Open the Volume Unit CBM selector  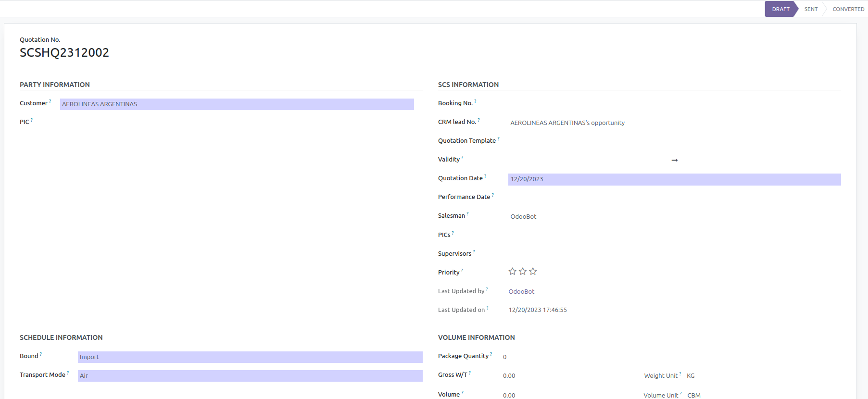(693, 395)
